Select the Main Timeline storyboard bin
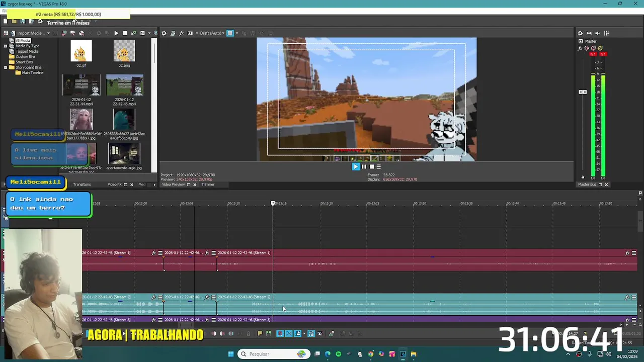The height and width of the screenshot is (362, 644). click(x=32, y=73)
